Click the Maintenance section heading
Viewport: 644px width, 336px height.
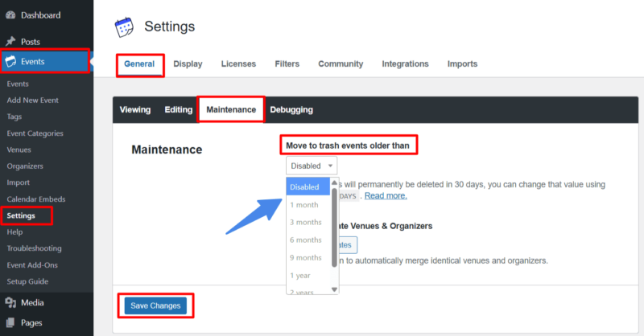click(x=167, y=150)
